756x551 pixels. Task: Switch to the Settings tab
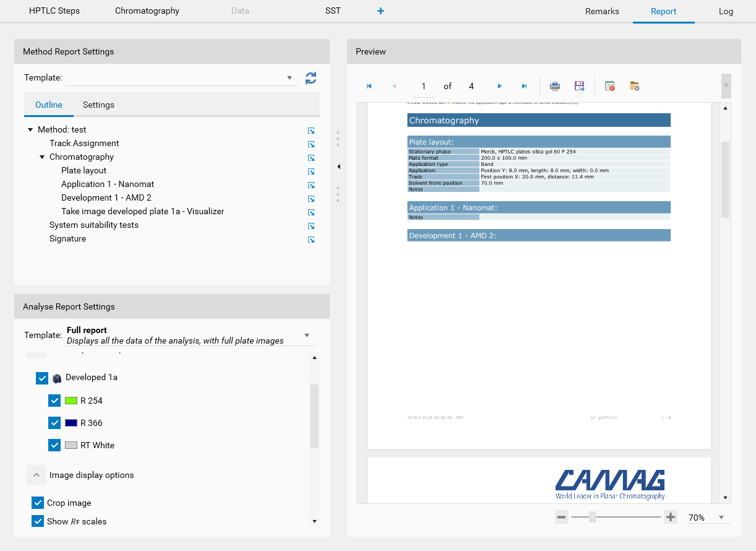(x=98, y=105)
